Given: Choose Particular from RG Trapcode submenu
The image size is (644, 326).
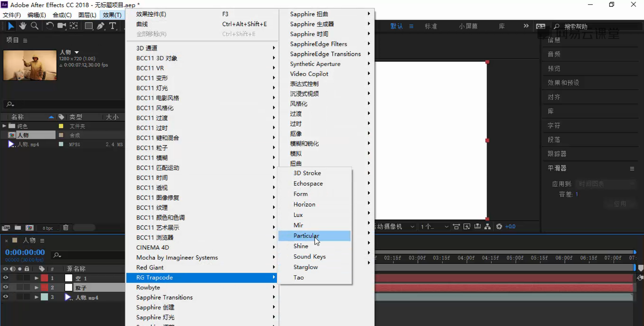Looking at the screenshot, I should [315, 236].
